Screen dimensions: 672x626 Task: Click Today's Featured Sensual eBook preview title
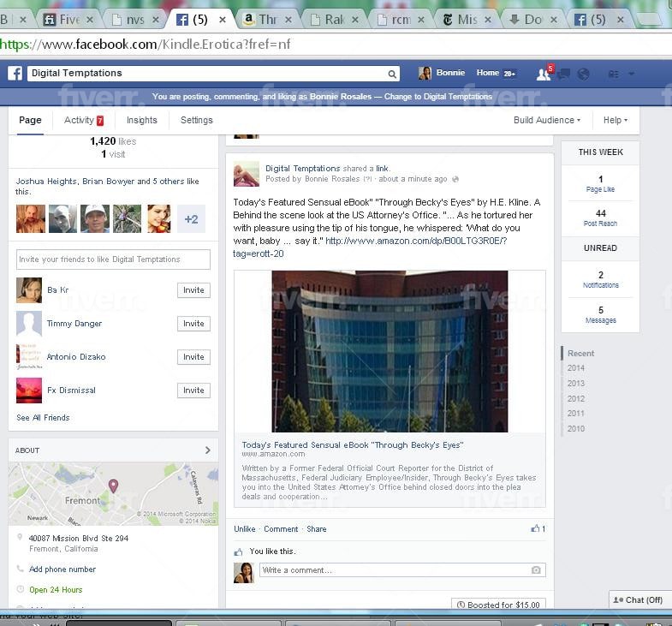point(353,445)
